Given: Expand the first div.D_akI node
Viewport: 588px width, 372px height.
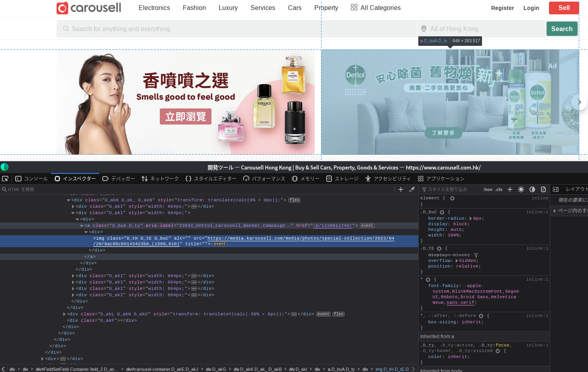Looking at the screenshot, I should tap(73, 206).
